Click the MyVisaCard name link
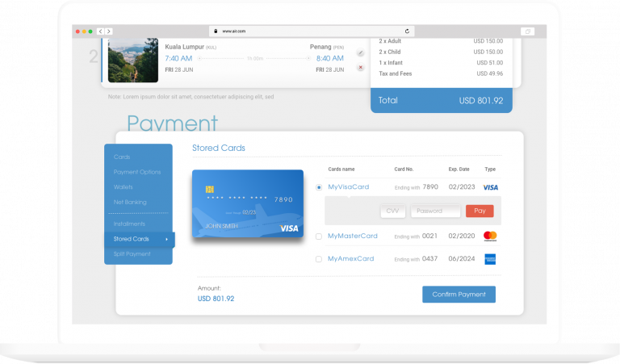 pyautogui.click(x=349, y=187)
